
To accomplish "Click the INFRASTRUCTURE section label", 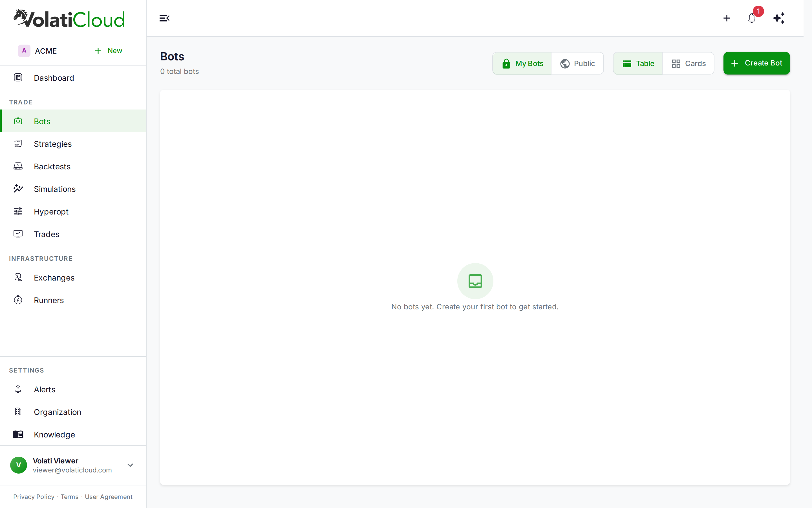I will click(41, 258).
